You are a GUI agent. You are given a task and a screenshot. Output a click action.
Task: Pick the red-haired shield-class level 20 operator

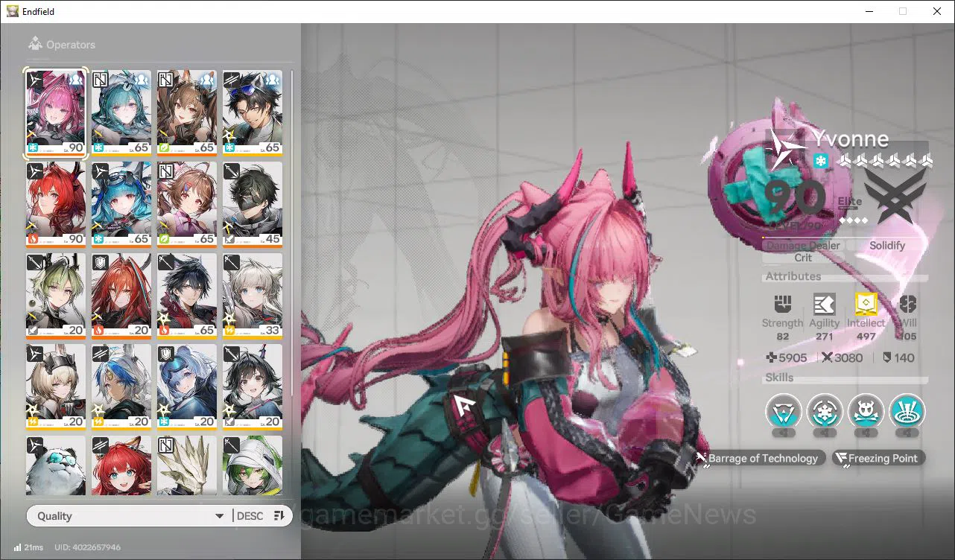click(x=121, y=296)
